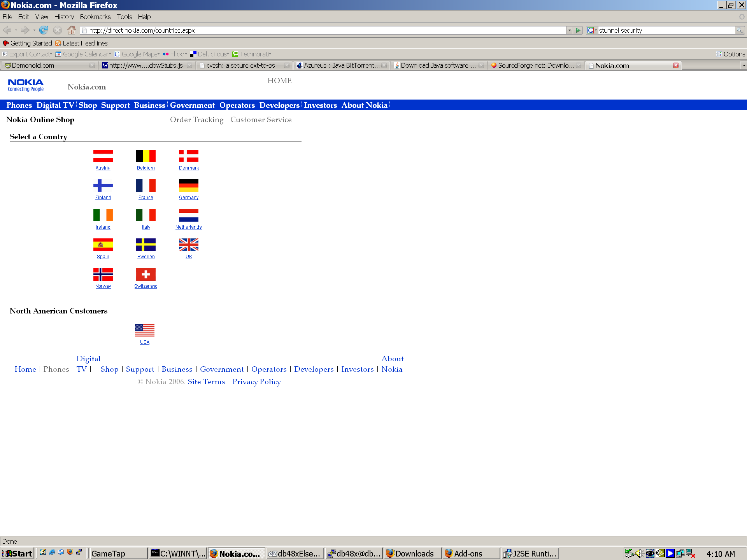The width and height of the screenshot is (747, 560).
Task: Click the Spain flag icon
Action: coord(103,245)
